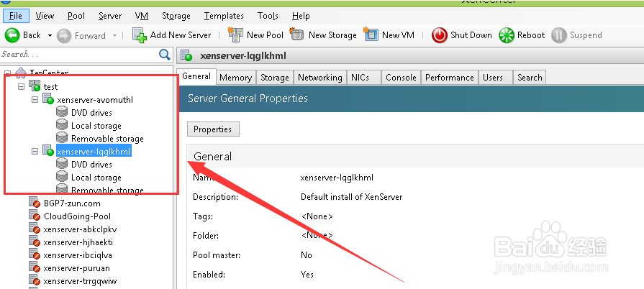Screen dimensions: 644x289
Task: Switch to the Search tab
Action: click(530, 78)
